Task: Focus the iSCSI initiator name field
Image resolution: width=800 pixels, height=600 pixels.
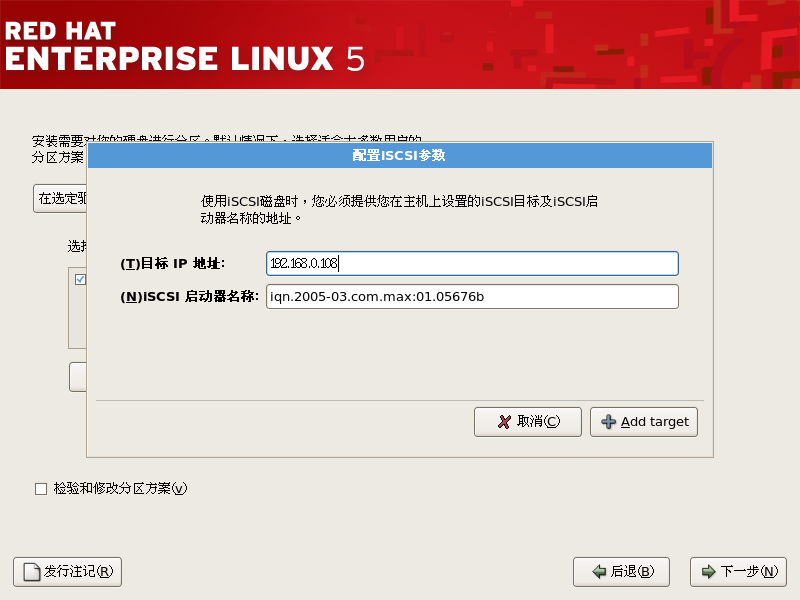Action: coord(472,296)
